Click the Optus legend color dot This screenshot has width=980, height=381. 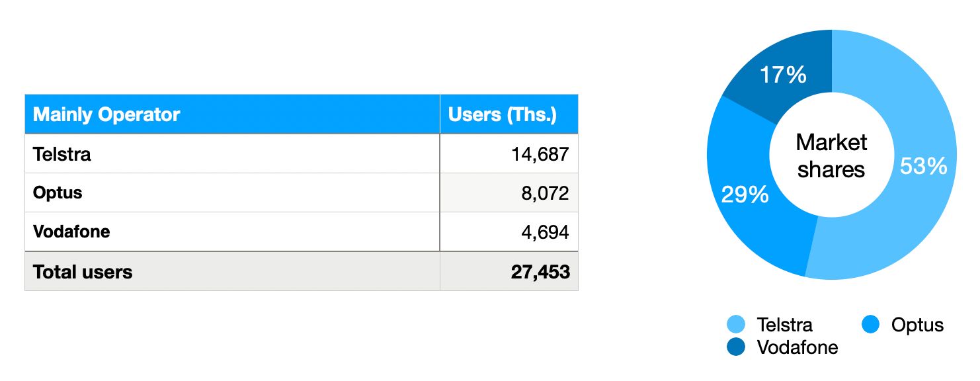click(871, 325)
